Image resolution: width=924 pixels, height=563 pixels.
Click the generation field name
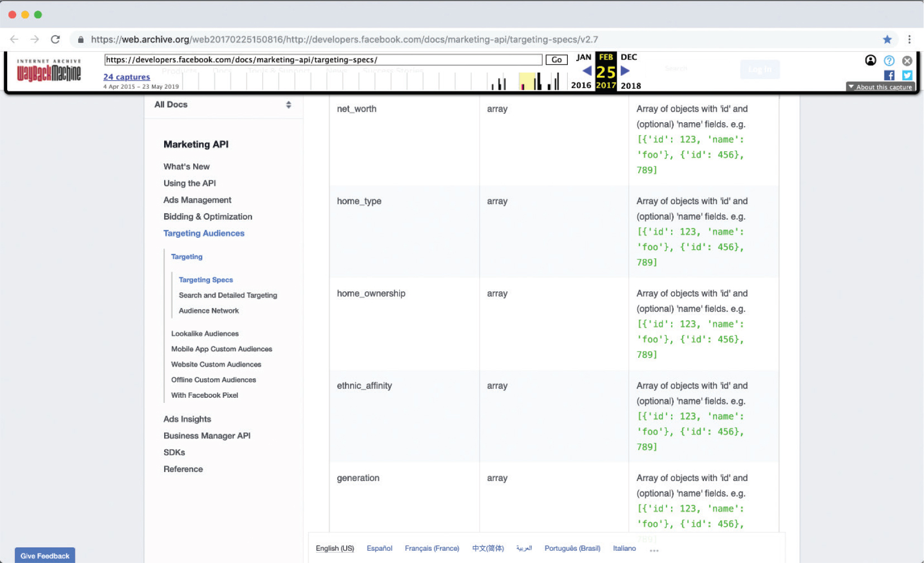click(x=358, y=478)
